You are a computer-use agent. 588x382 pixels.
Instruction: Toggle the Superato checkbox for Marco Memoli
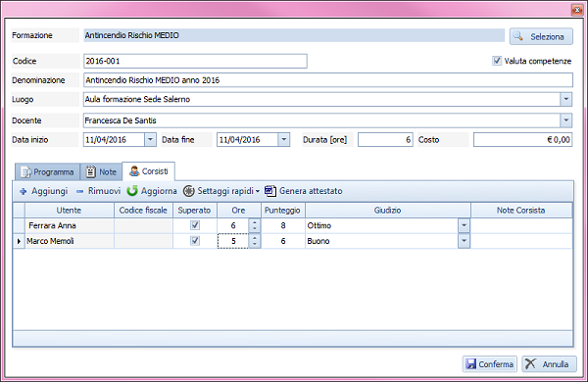(195, 241)
